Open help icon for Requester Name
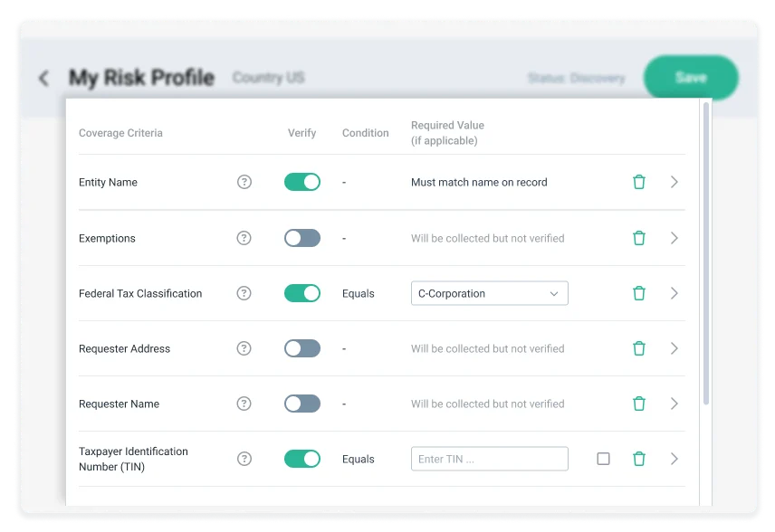 244,404
